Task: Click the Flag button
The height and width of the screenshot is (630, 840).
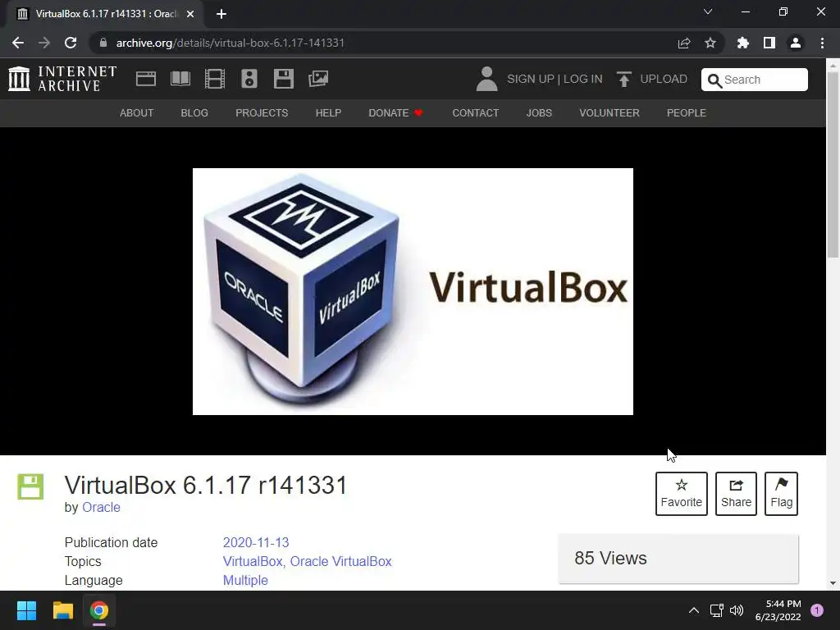Action: (x=781, y=493)
